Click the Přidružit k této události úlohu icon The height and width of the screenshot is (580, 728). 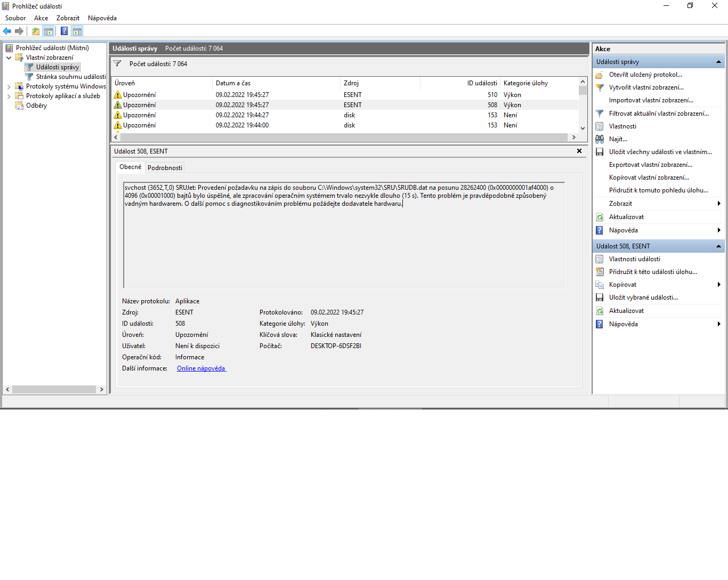coord(600,272)
